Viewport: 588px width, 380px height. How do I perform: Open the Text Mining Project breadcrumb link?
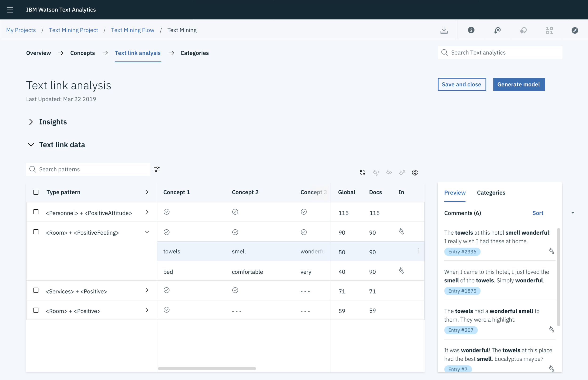coord(73,30)
